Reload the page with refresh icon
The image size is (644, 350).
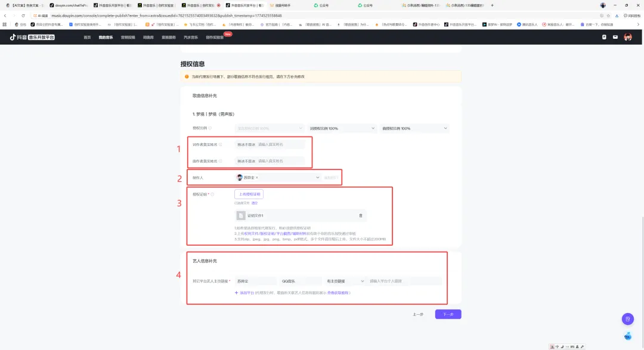pos(23,16)
